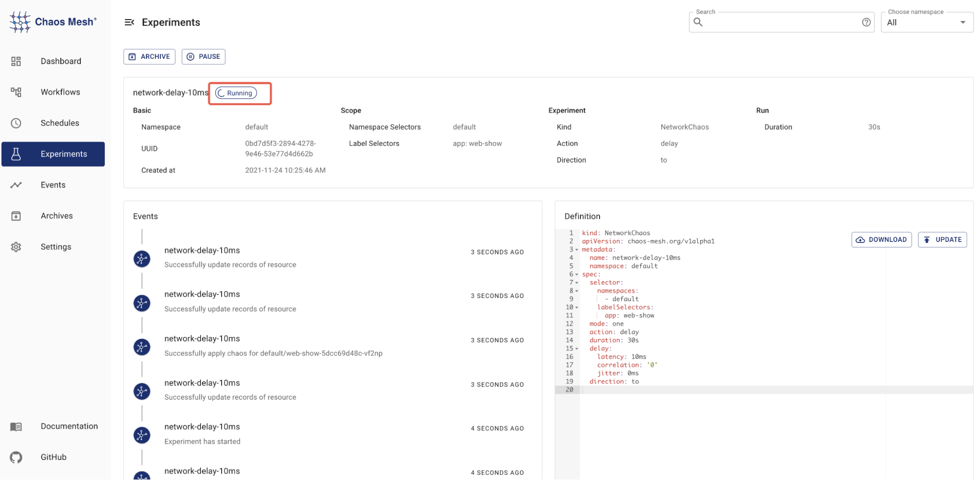Click the 'Experiment has started' event icon
980x480 pixels.
pyautogui.click(x=142, y=435)
